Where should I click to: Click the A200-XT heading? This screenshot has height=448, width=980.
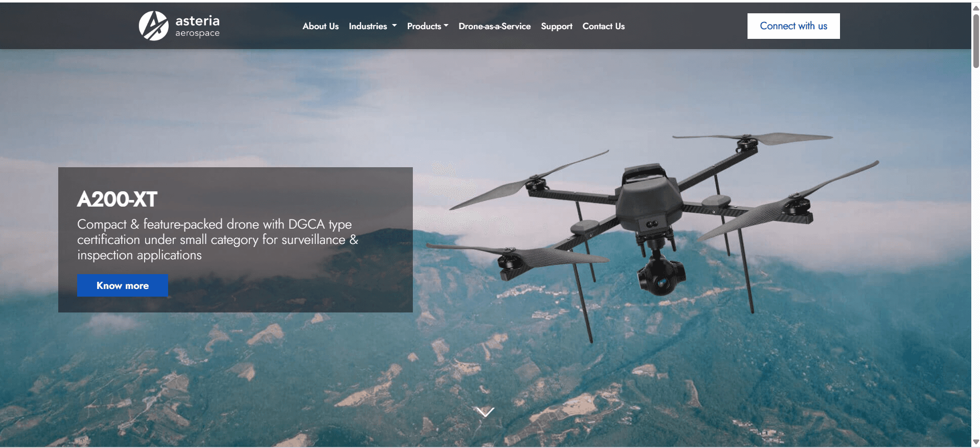coord(117,199)
